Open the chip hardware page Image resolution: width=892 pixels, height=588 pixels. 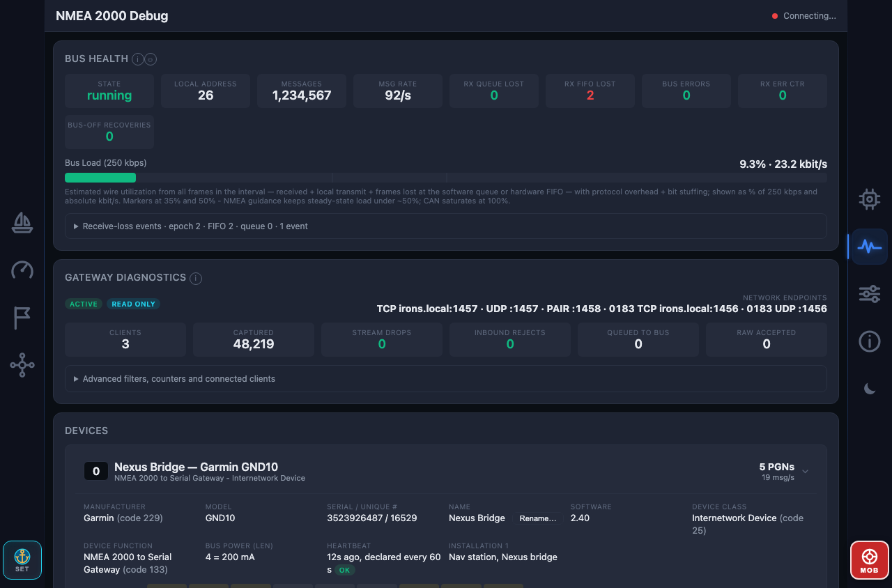[x=870, y=199]
